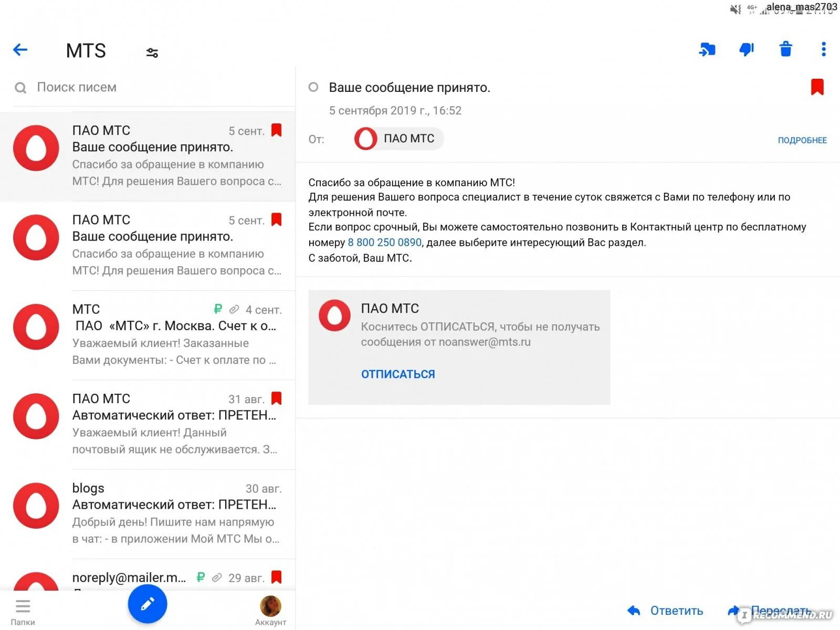Compose new email with the pencil button
This screenshot has height=630, width=840.
pyautogui.click(x=148, y=604)
